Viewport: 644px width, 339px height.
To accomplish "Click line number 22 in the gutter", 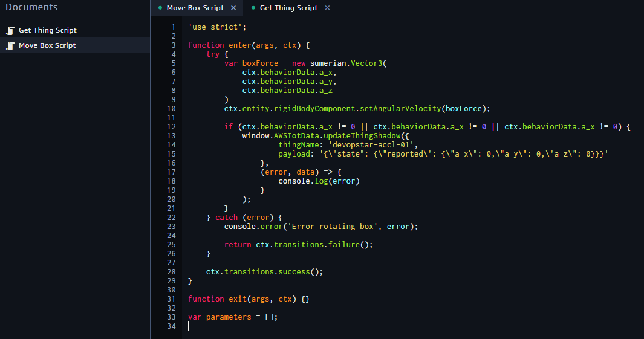I will (x=171, y=218).
